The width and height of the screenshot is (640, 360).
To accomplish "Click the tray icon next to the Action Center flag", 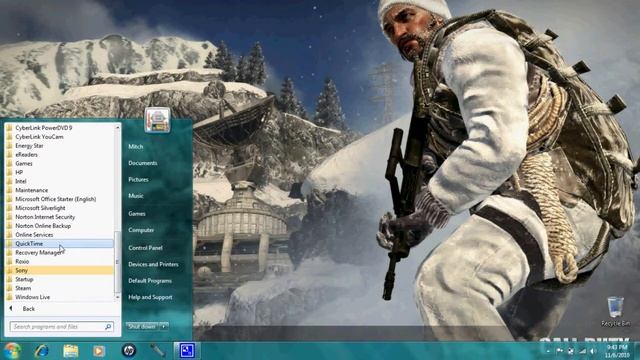I will pyautogui.click(x=571, y=351).
